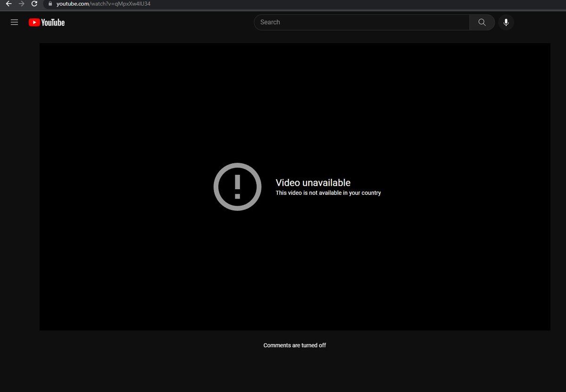Viewport: 566px width, 392px height.
Task: Go back using the browser back arrow
Action: (x=8, y=4)
